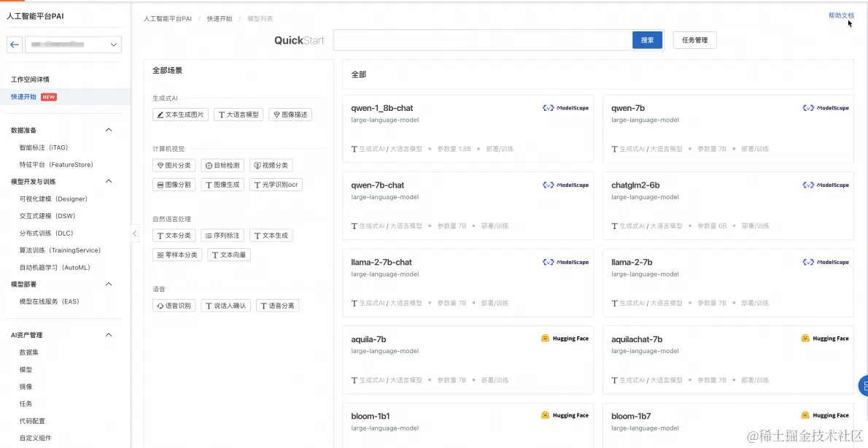Open the workspace selector dropdown

pyautogui.click(x=73, y=45)
